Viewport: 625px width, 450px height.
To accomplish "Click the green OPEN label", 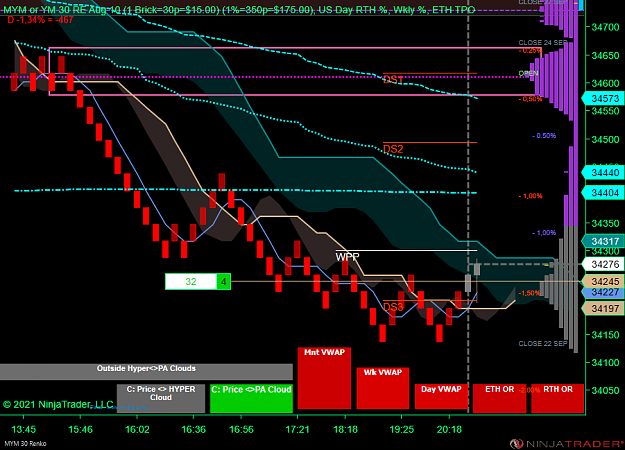I will (529, 73).
